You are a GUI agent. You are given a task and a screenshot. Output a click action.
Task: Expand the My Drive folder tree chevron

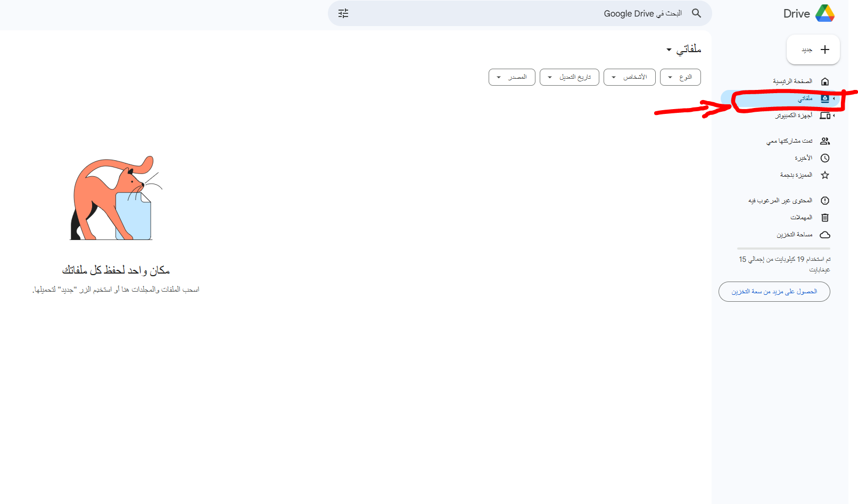pos(834,98)
